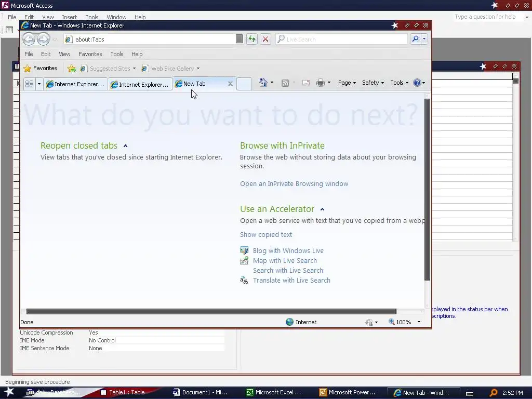The width and height of the screenshot is (532, 399).
Task: Click the Start button star icon
Action: [x=9, y=392]
